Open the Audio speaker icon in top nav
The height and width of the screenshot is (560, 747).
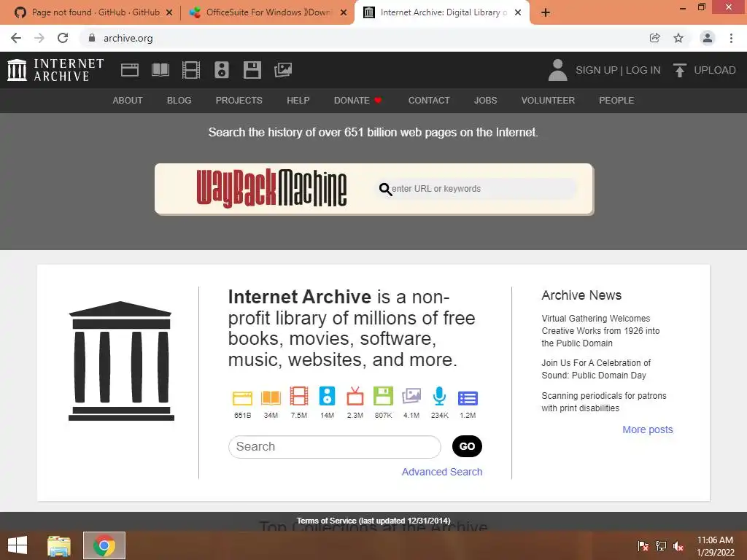tap(222, 70)
